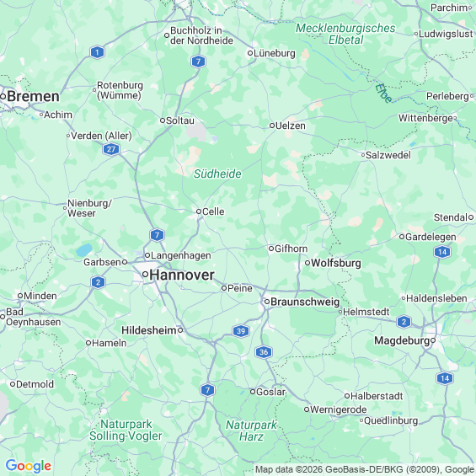Click the Südheide region label
Screen dimensions: 476x476
click(217, 174)
